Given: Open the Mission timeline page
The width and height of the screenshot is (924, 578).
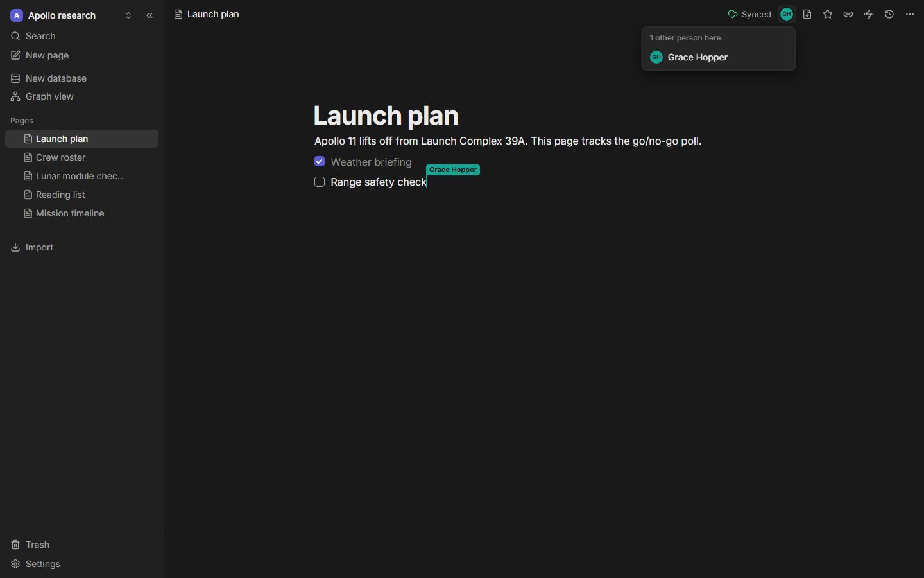Looking at the screenshot, I should (x=81, y=213).
